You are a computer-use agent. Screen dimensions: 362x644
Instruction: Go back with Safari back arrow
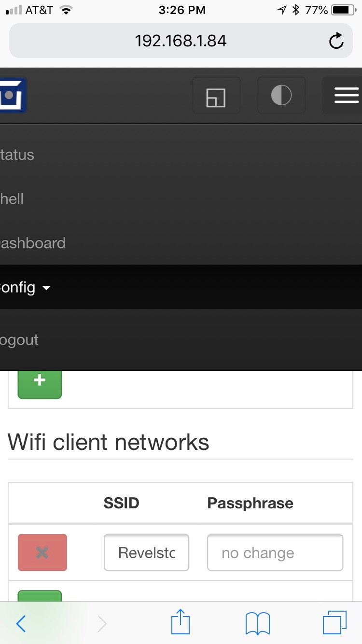coord(21,624)
